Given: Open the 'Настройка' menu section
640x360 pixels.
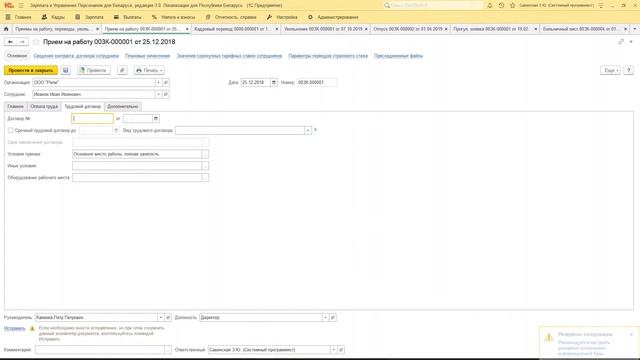Looking at the screenshot, I should click(282, 17).
